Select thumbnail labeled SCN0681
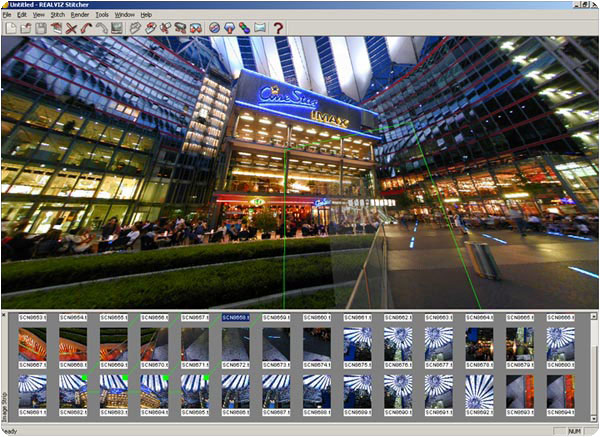 33,391
